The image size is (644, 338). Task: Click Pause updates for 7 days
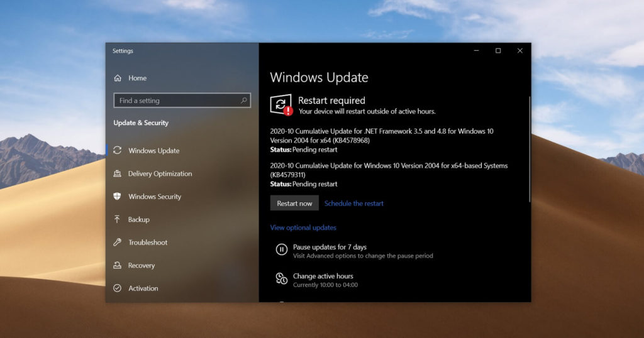330,247
